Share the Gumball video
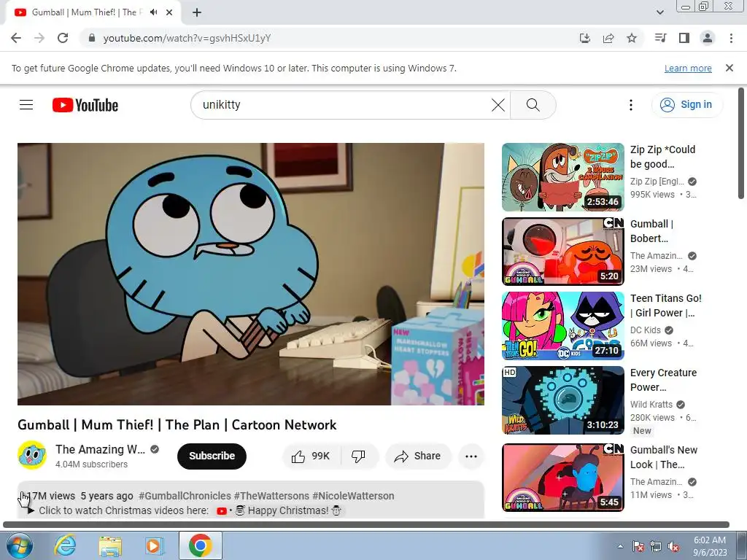Viewport: 747px width, 560px height. [417, 456]
